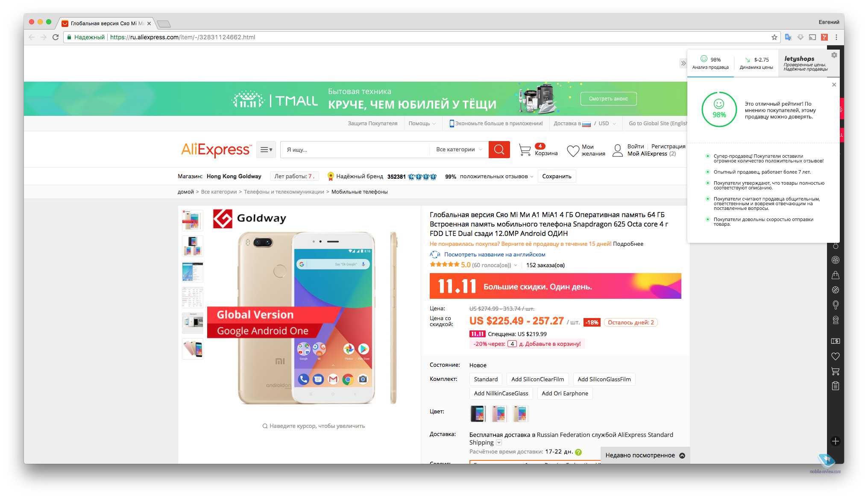
Task: Open the shopping cart icon
Action: [525, 150]
